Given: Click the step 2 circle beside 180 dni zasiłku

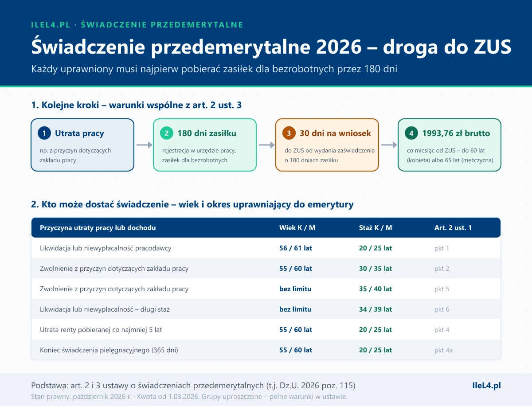Looking at the screenshot, I should pyautogui.click(x=167, y=133).
